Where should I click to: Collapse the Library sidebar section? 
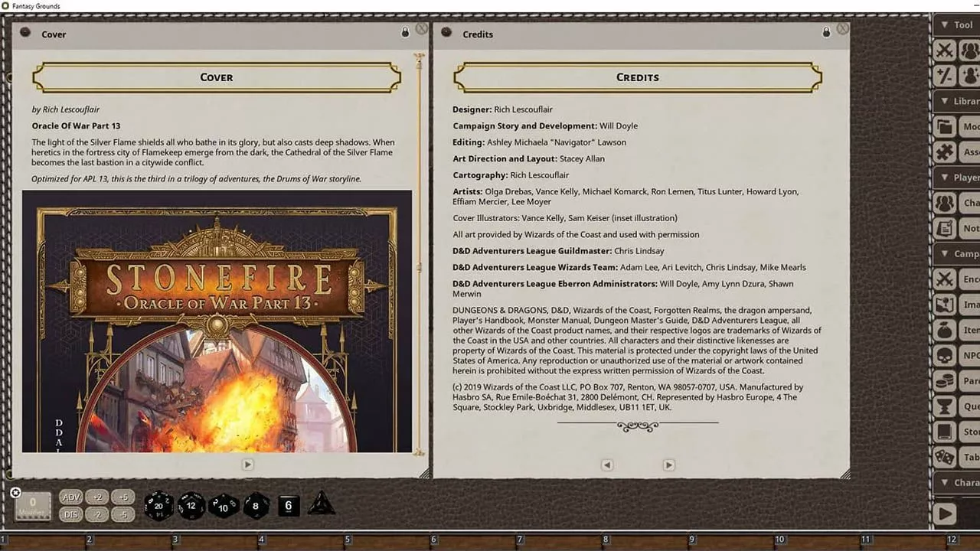956,101
